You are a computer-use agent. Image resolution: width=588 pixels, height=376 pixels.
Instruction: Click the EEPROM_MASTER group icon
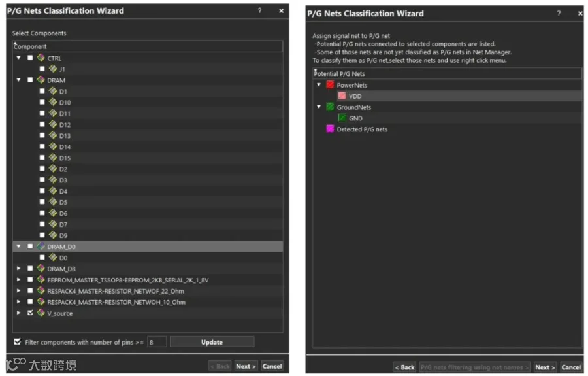[x=41, y=280]
